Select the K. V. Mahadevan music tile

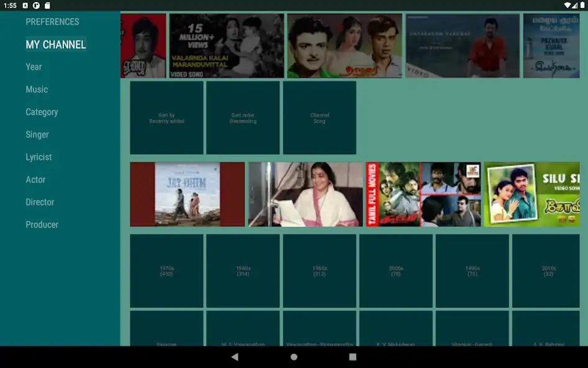pyautogui.click(x=396, y=328)
